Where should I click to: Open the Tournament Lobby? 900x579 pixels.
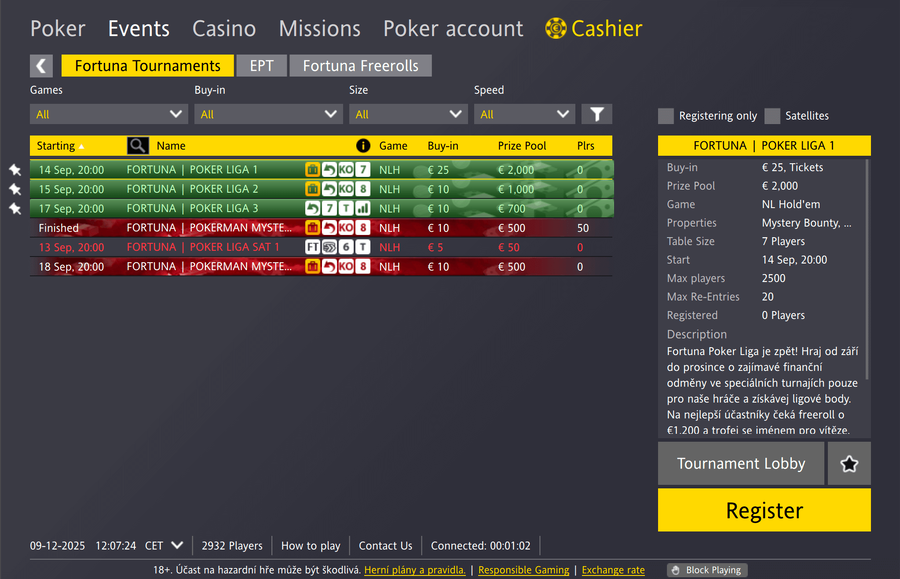coord(741,464)
